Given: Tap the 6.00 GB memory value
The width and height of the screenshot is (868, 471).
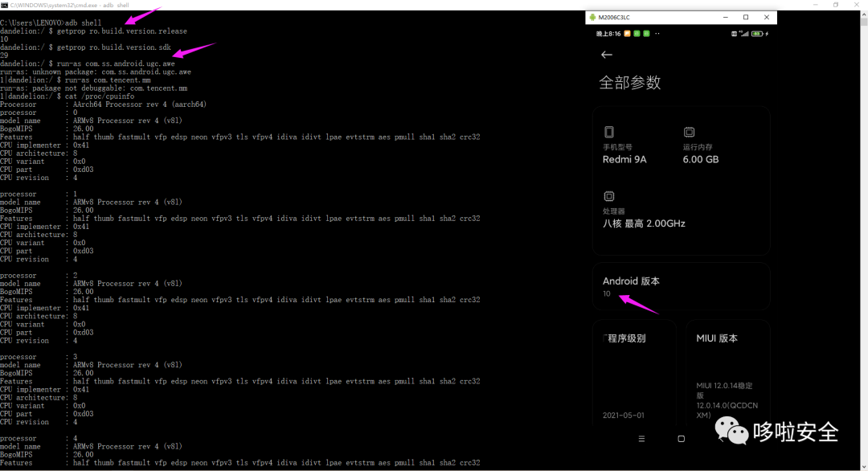Looking at the screenshot, I should 700,159.
